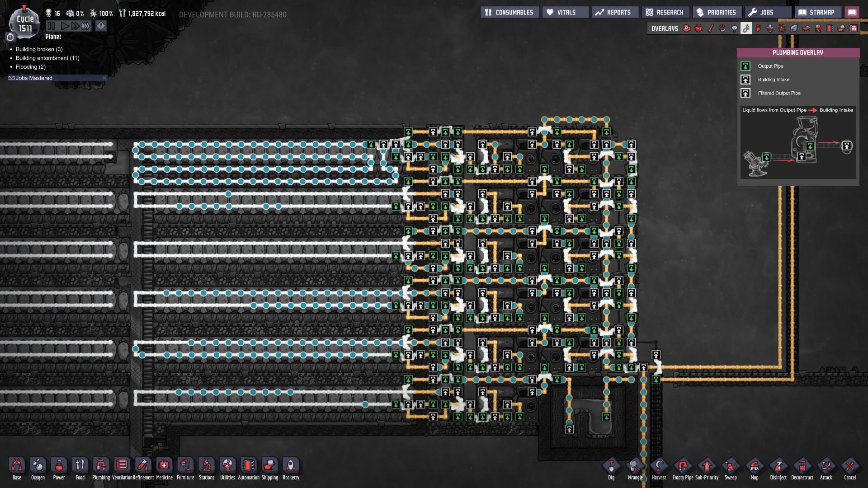Viewport: 868px width, 488px height.
Task: Set game speed to fastest
Action: pos(86,26)
